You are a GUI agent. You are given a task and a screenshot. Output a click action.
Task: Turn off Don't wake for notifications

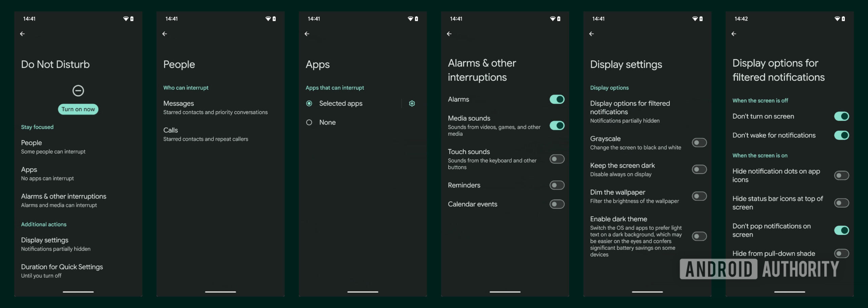[x=841, y=135]
